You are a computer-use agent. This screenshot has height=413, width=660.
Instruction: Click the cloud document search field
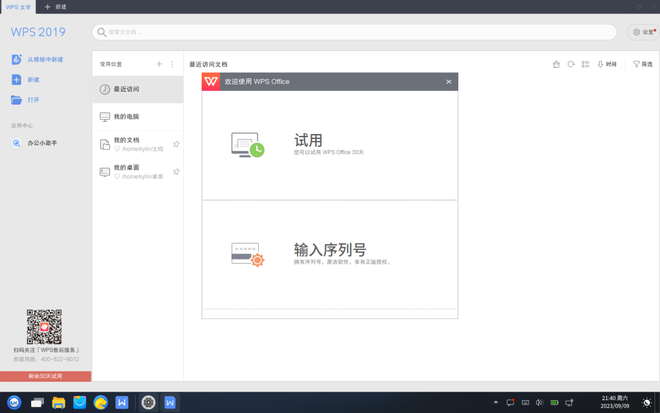click(x=355, y=32)
